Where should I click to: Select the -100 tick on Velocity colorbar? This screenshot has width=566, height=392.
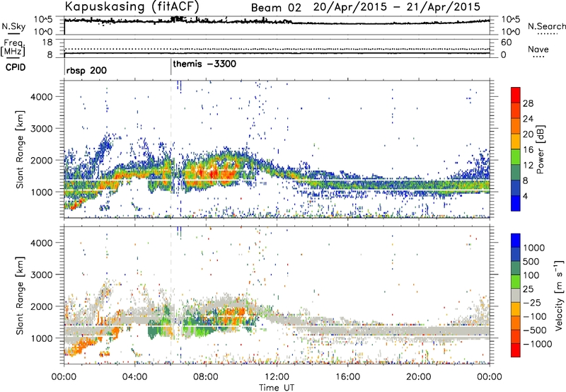tap(535, 316)
